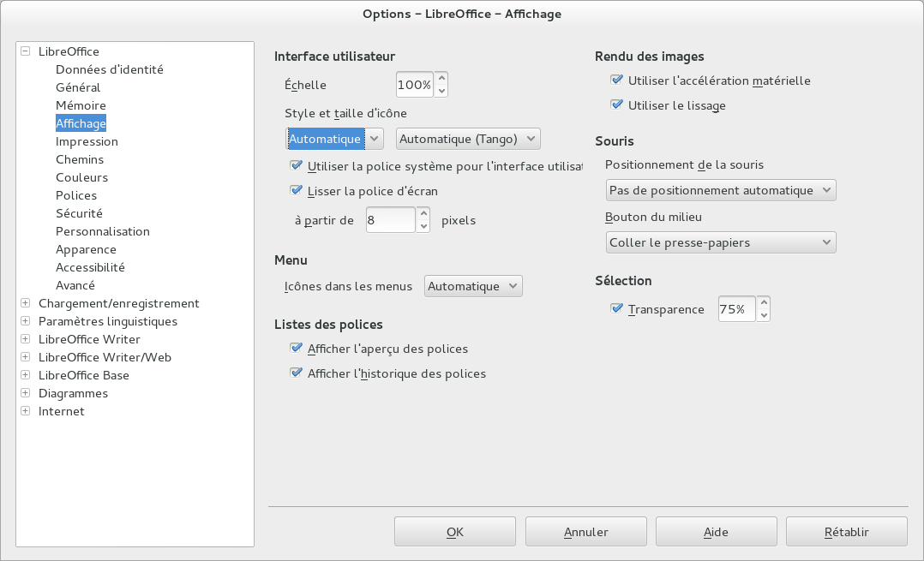This screenshot has height=561, width=924.
Task: Confirm with the OK button
Action: [455, 532]
